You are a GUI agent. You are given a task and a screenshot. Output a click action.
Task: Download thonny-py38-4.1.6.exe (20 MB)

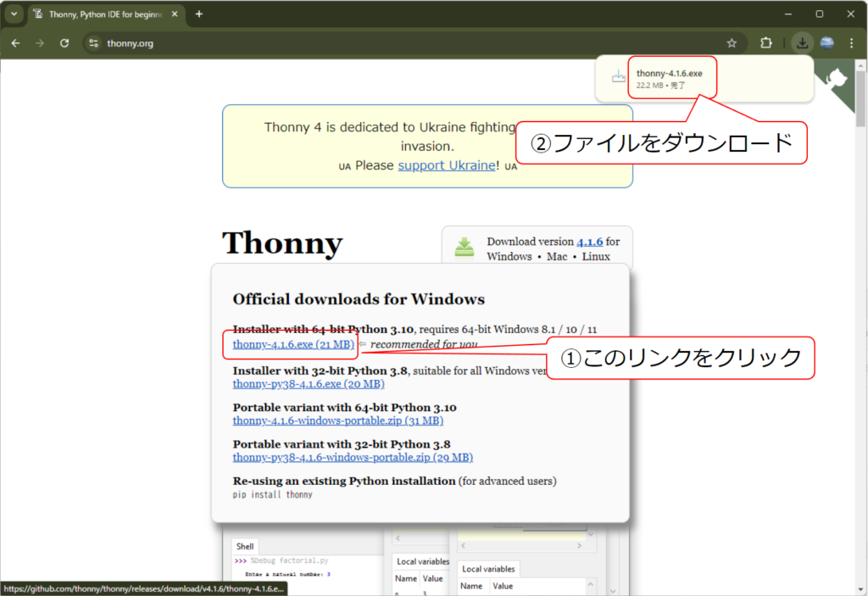(x=309, y=384)
